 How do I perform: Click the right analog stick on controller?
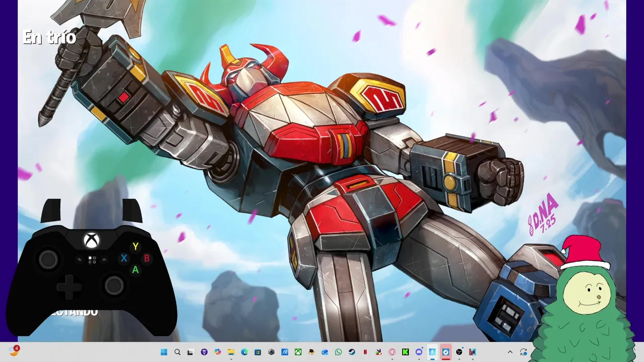[114, 286]
